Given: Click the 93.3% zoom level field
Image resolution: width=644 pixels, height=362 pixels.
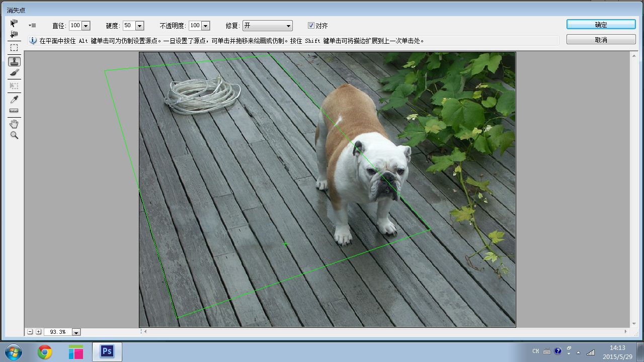Looking at the screenshot, I should click(x=58, y=332).
